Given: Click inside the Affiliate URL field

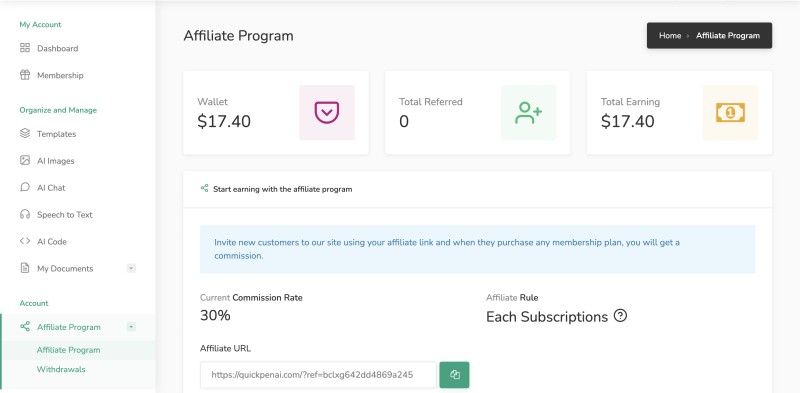Looking at the screenshot, I should click(x=318, y=375).
